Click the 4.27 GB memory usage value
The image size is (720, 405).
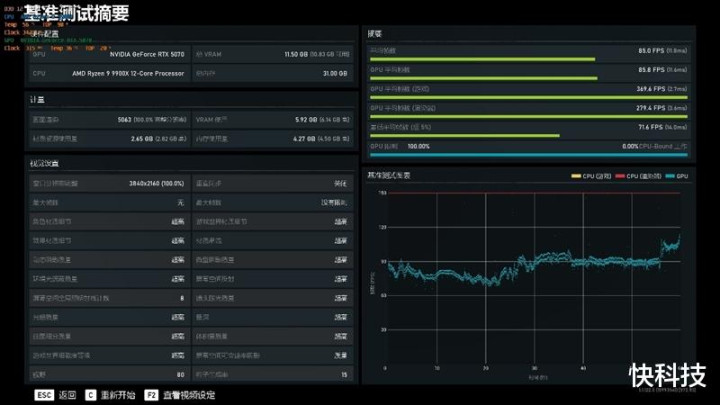[x=304, y=139]
